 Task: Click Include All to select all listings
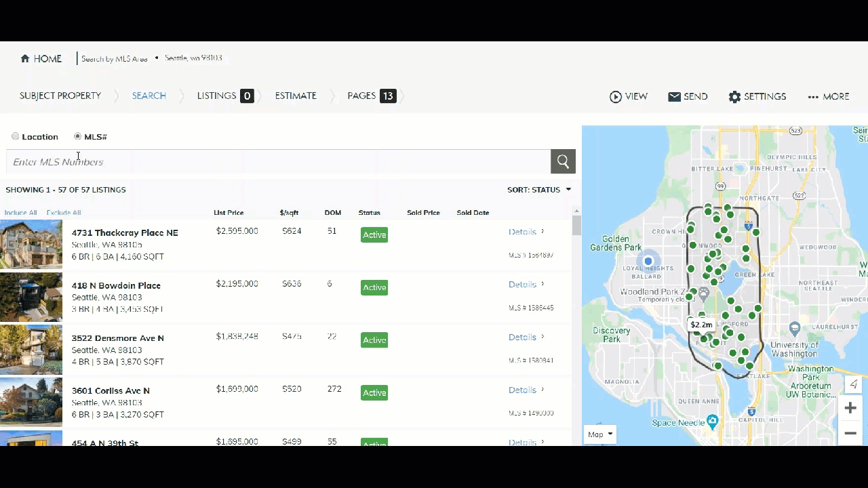20,212
